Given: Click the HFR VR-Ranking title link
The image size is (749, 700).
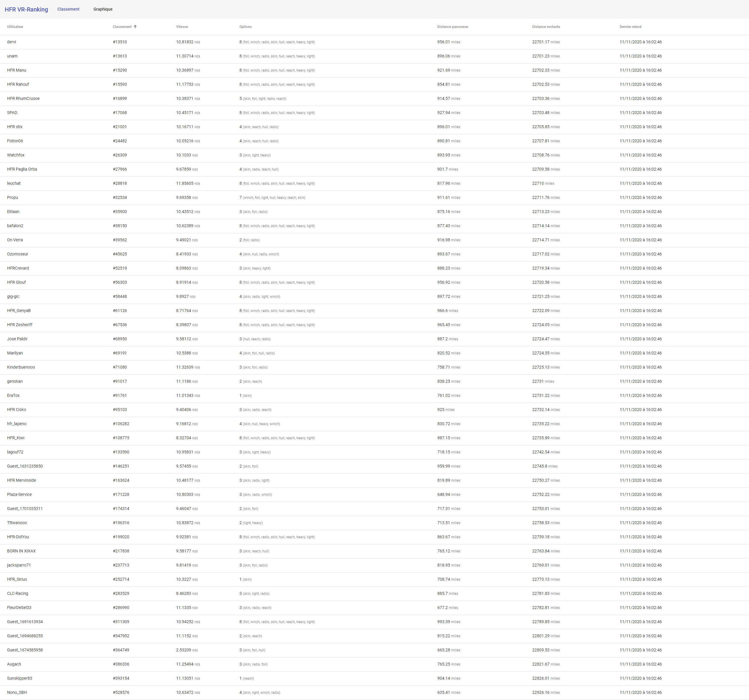Looking at the screenshot, I should pos(27,9).
